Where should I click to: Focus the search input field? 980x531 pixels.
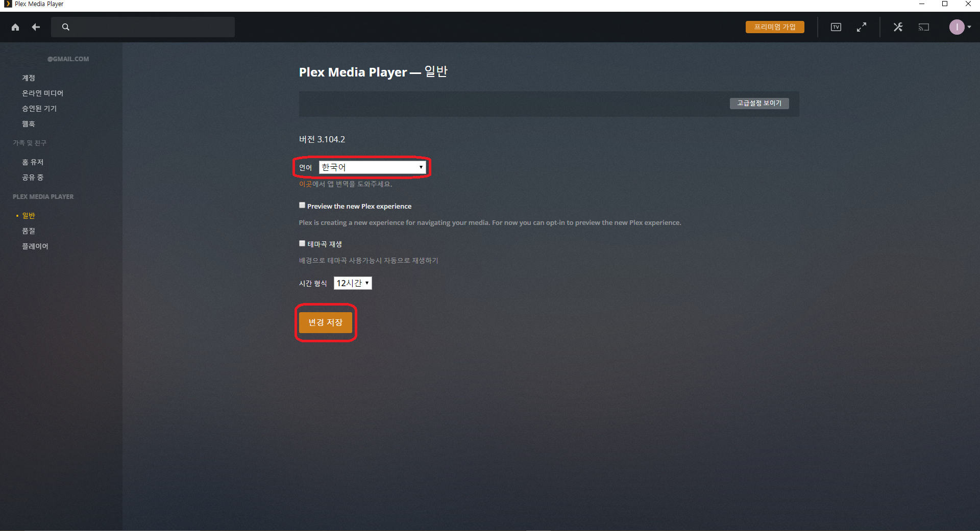143,27
